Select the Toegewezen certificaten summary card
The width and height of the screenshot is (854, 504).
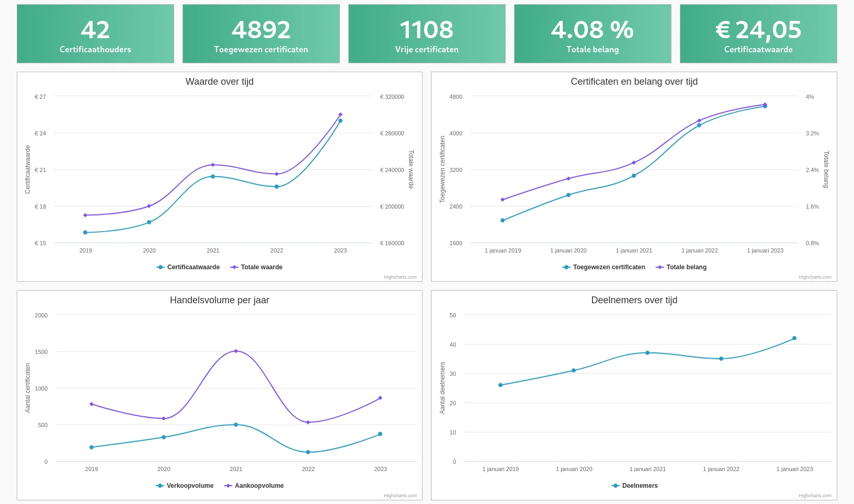pos(261,34)
